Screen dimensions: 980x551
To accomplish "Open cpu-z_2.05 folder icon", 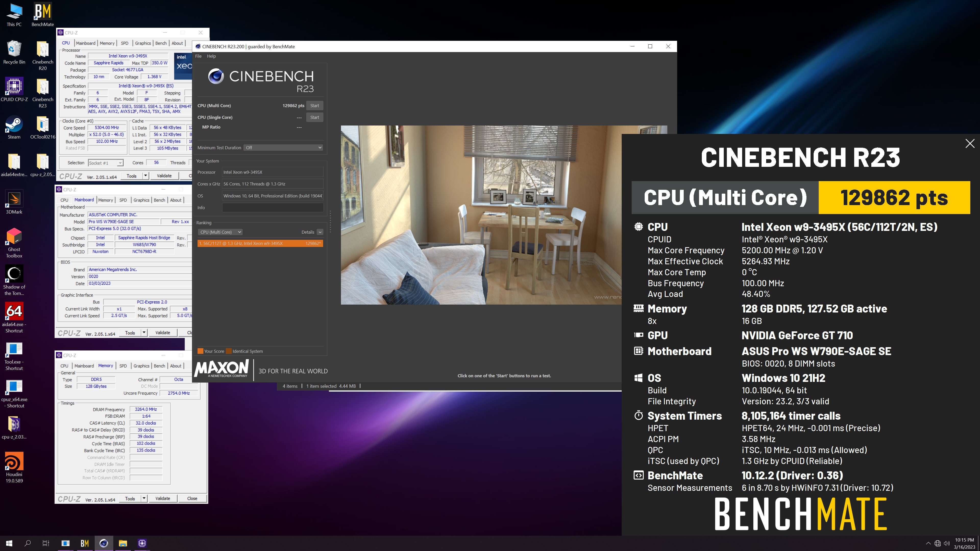I will click(43, 165).
